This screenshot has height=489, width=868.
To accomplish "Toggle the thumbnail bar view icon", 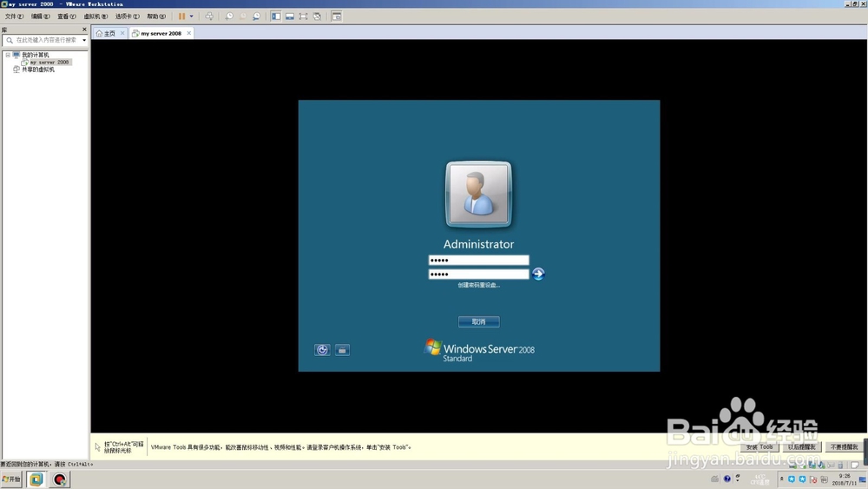I will [290, 16].
